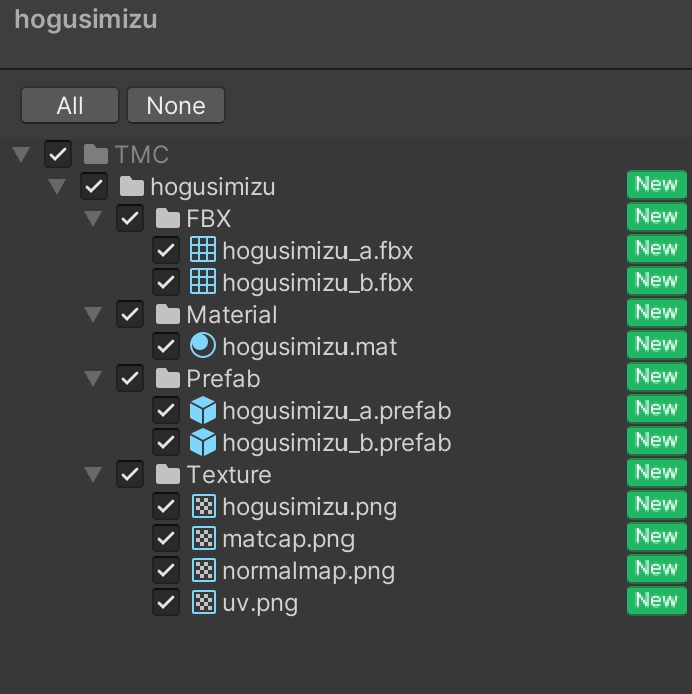Select the Material folder row
Image resolution: width=692 pixels, height=694 pixels.
click(346, 314)
